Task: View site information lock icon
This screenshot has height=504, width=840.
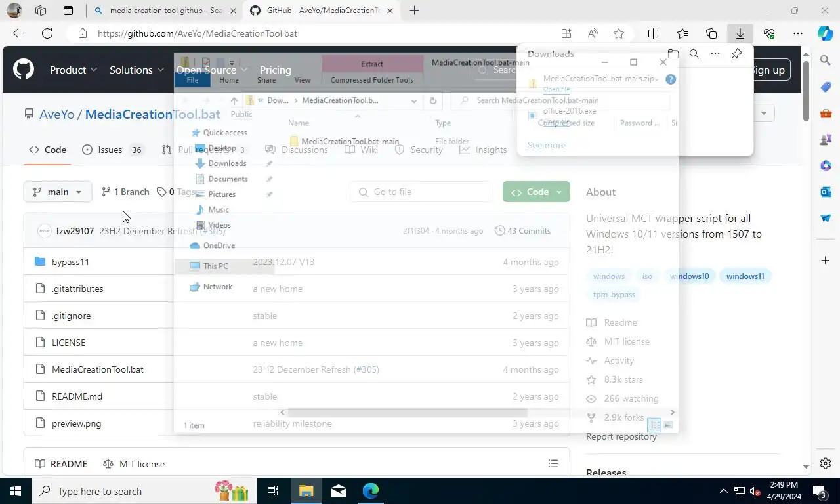Action: coord(82,33)
